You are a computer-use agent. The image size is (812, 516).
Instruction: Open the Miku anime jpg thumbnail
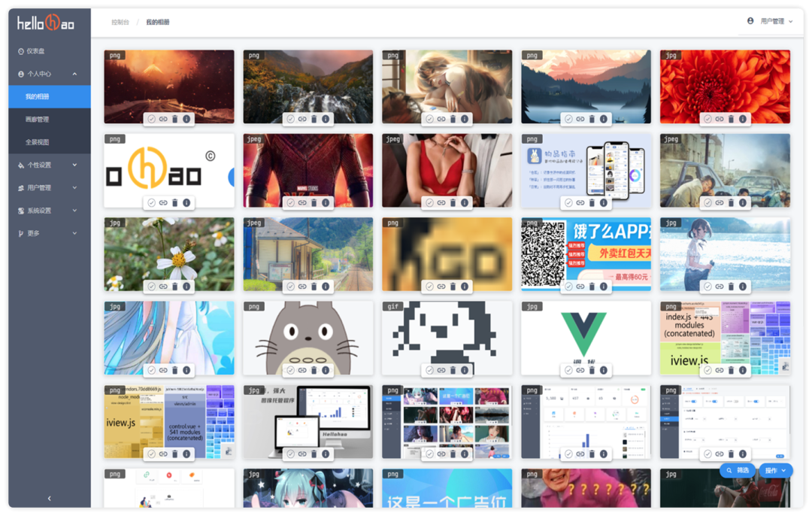coord(308,488)
